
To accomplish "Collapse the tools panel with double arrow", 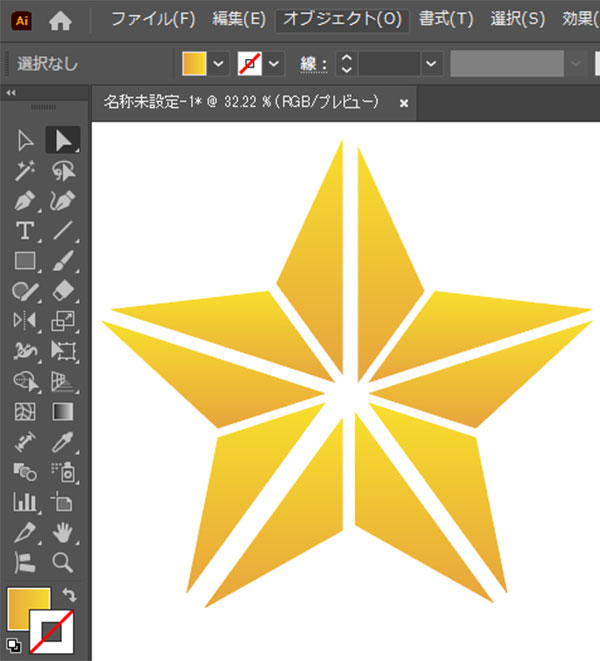I will pyautogui.click(x=11, y=93).
